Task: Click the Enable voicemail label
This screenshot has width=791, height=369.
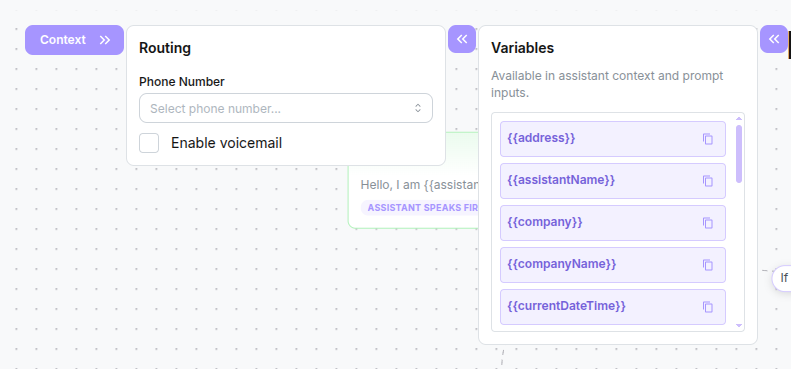Action: [x=226, y=143]
